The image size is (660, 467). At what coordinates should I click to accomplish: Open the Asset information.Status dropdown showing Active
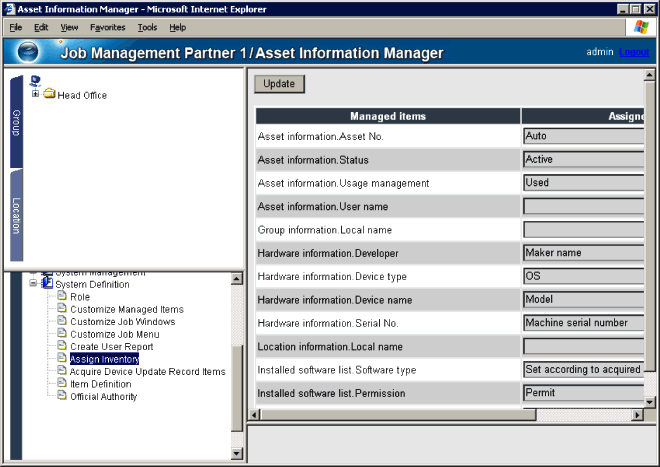click(582, 159)
